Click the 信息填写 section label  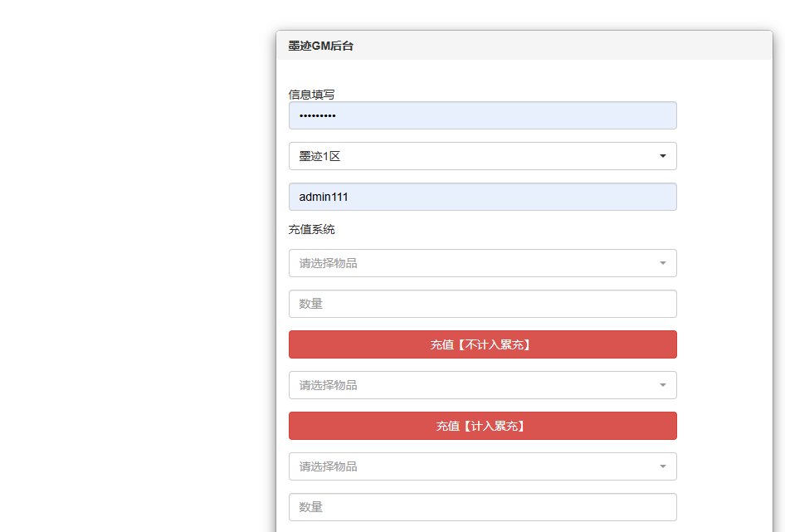click(x=311, y=95)
